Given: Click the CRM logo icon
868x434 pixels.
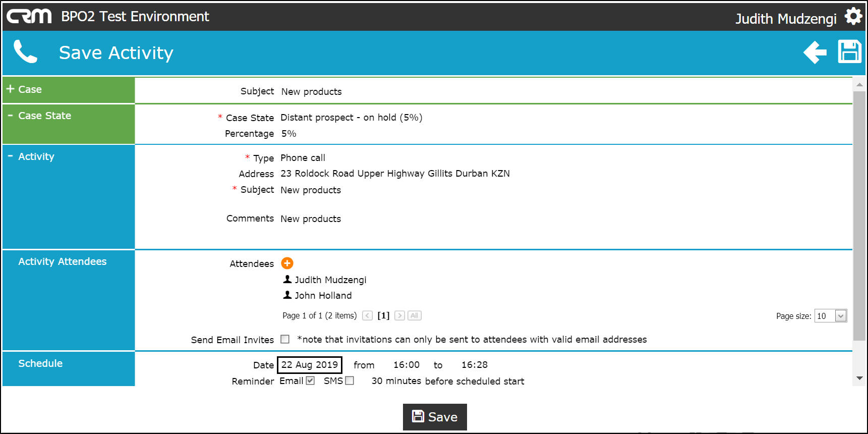Looking at the screenshot, I should [29, 16].
